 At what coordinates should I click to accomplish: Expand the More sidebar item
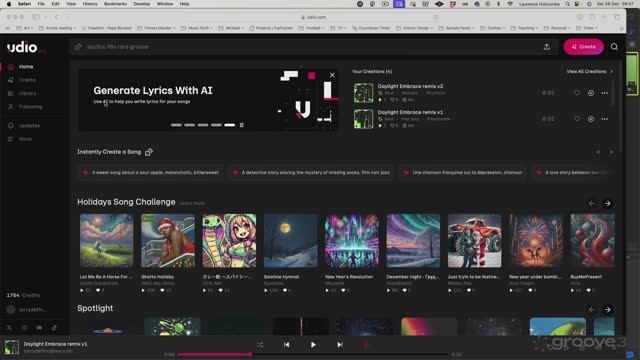click(x=25, y=139)
